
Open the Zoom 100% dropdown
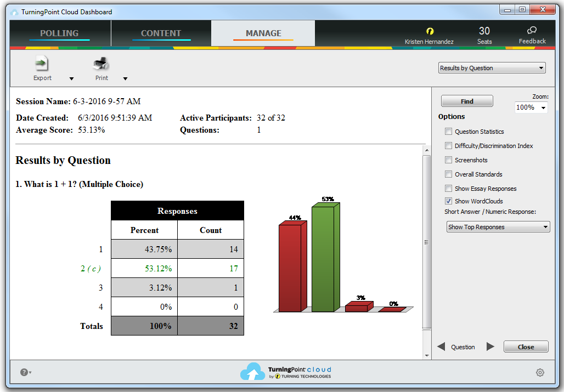pos(531,107)
